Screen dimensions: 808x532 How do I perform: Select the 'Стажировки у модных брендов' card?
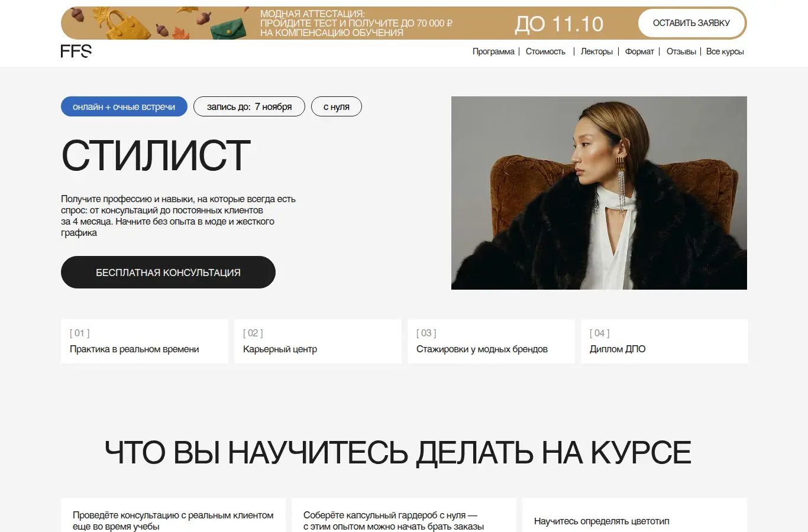tap(491, 341)
